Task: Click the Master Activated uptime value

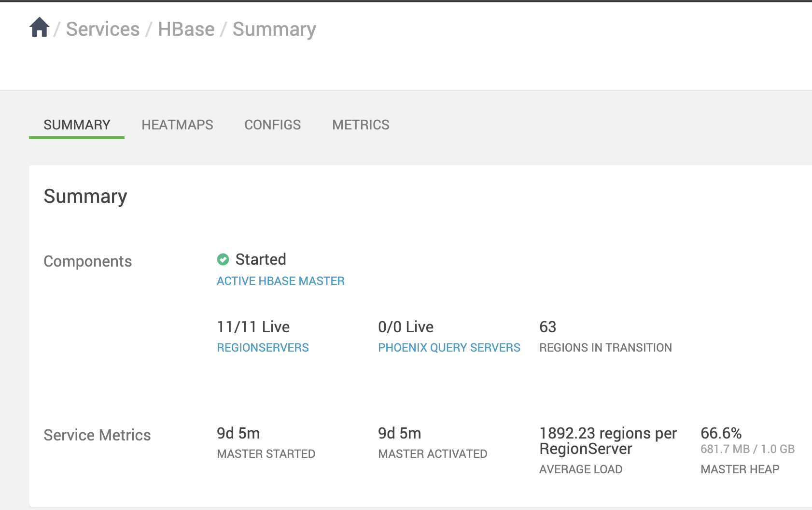Action: point(399,433)
